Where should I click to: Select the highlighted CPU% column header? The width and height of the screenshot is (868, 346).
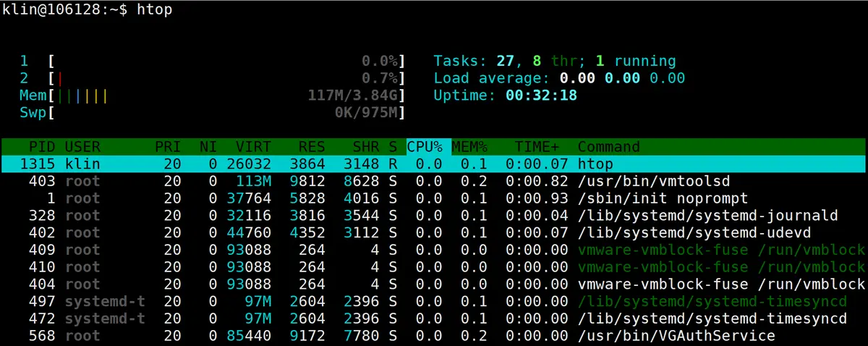point(428,147)
